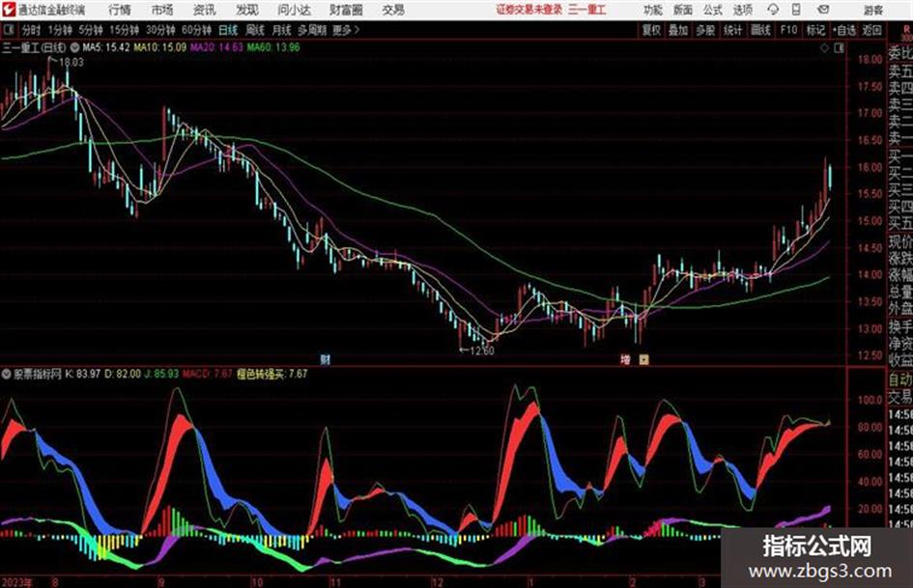913x588 pixels.
Task: Click the 叠加 overlay button
Action: (x=678, y=30)
